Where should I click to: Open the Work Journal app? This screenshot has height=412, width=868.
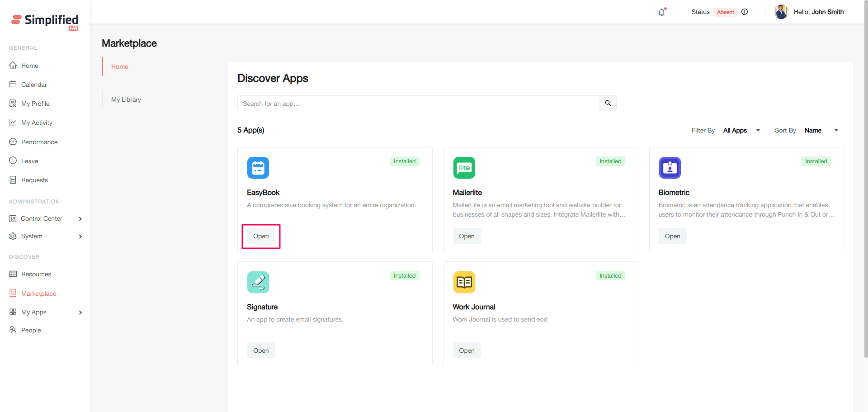tap(467, 350)
